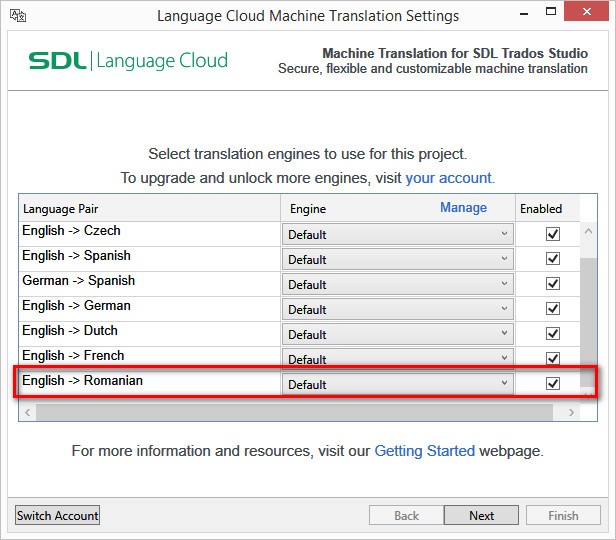Screen dimensions: 616x540
Task: Open Engine dropdown for English -> Spanish
Action: [x=398, y=259]
